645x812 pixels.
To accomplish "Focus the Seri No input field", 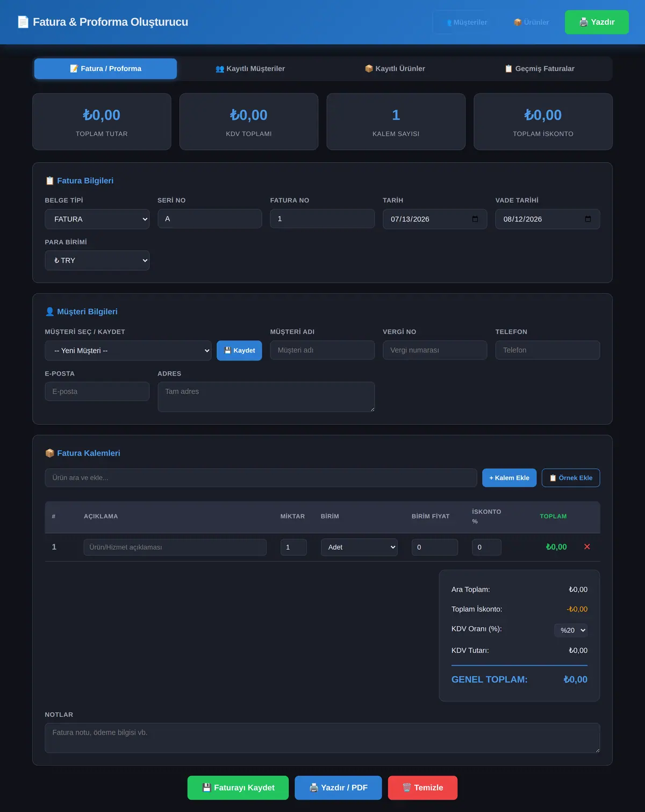I will [x=210, y=219].
